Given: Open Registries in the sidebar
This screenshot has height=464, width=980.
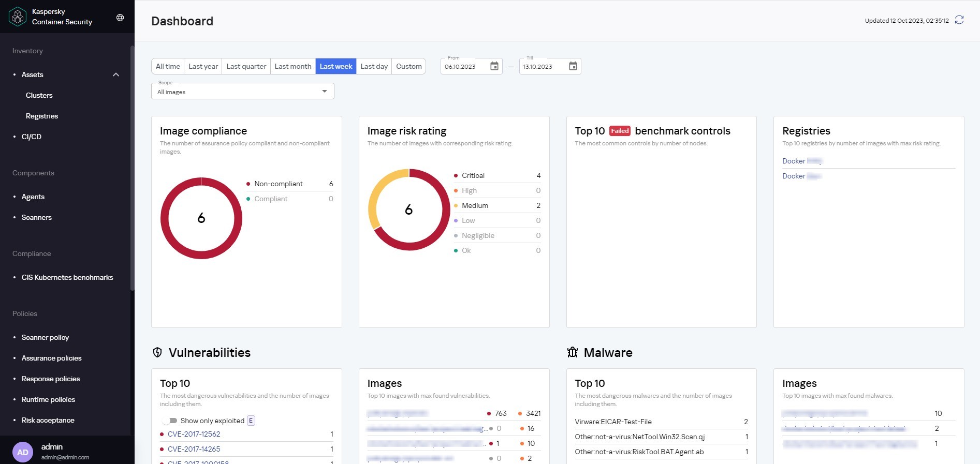Looking at the screenshot, I should (42, 116).
